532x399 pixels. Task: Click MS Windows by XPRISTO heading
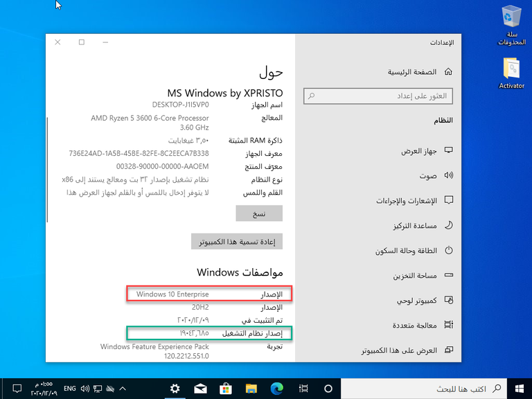[x=225, y=93]
